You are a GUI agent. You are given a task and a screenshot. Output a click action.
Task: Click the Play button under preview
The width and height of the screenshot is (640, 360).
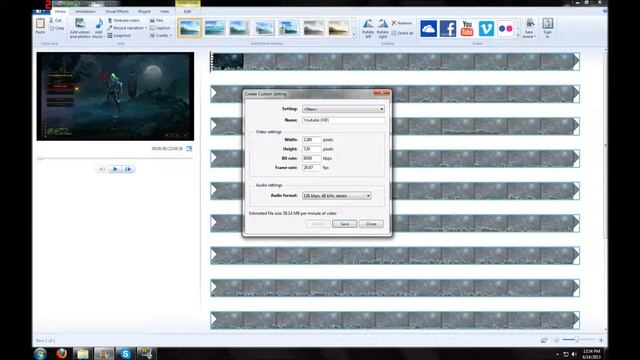click(x=115, y=169)
